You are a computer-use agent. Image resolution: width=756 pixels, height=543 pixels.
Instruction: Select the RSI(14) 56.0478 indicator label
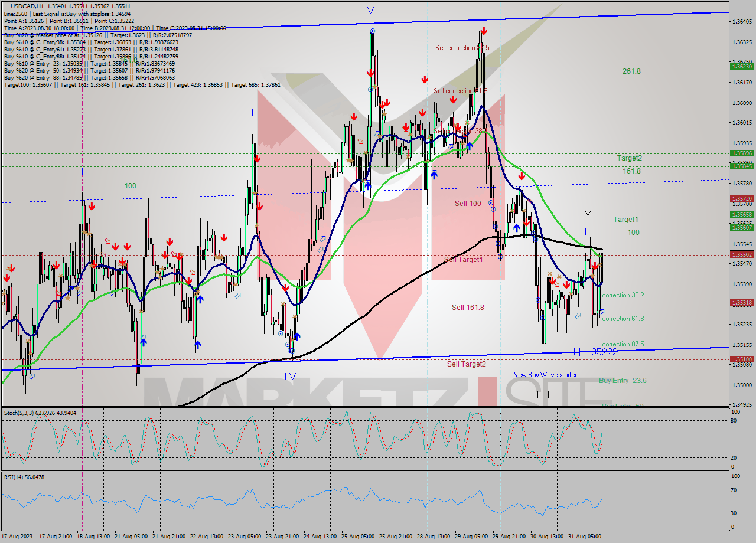[x=24, y=477]
